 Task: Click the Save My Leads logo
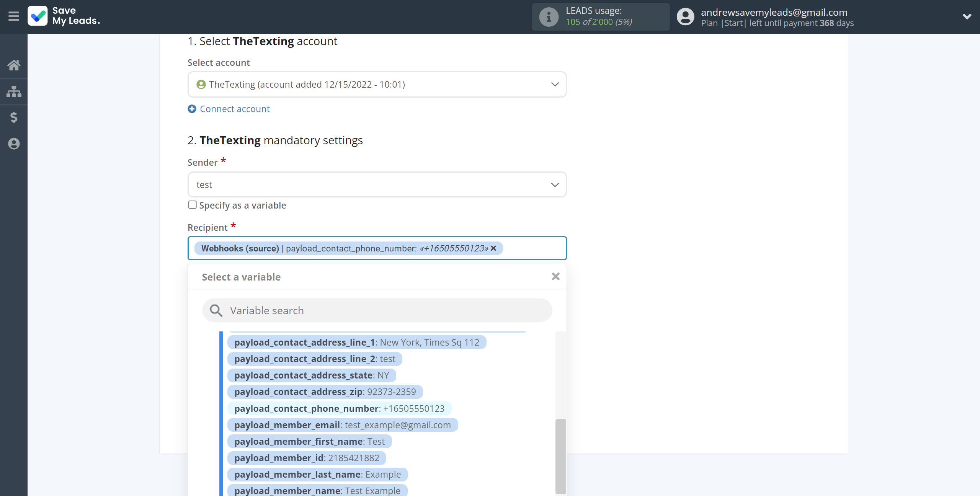(64, 16)
